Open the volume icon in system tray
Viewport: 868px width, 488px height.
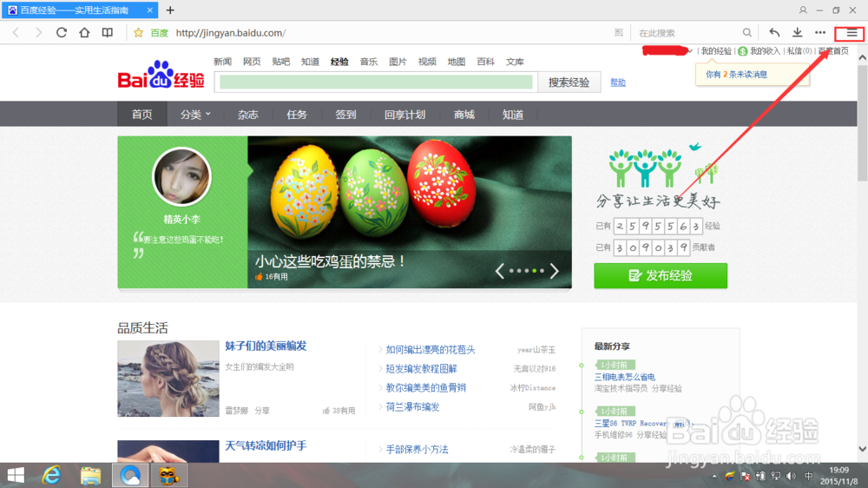point(791,476)
